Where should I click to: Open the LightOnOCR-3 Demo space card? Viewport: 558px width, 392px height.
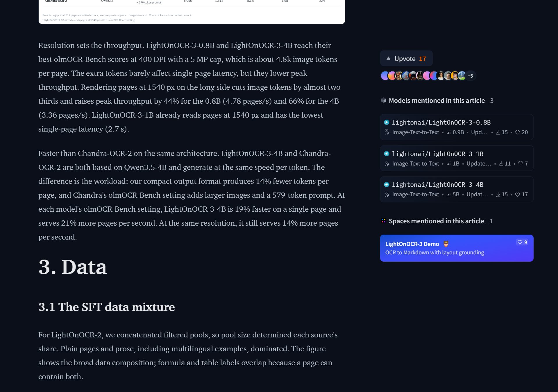456,248
